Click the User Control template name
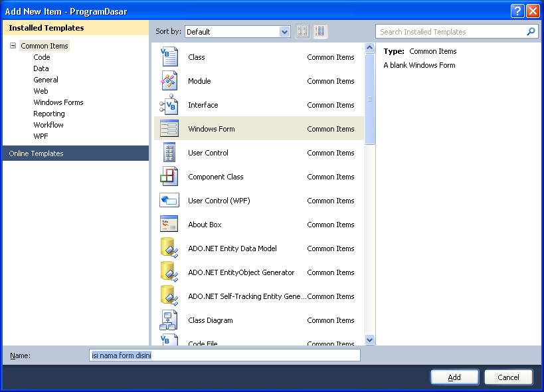This screenshot has height=392, width=544. [208, 153]
